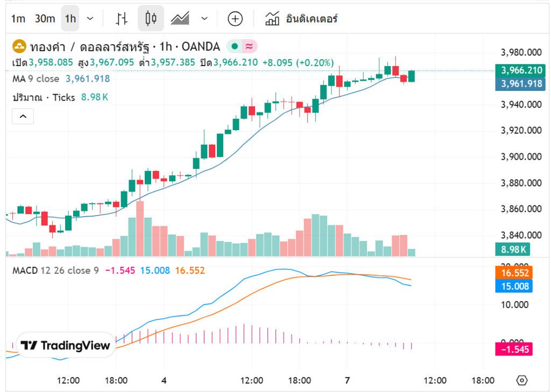Open the อินดิเคเตอร์ indicators menu

point(301,19)
